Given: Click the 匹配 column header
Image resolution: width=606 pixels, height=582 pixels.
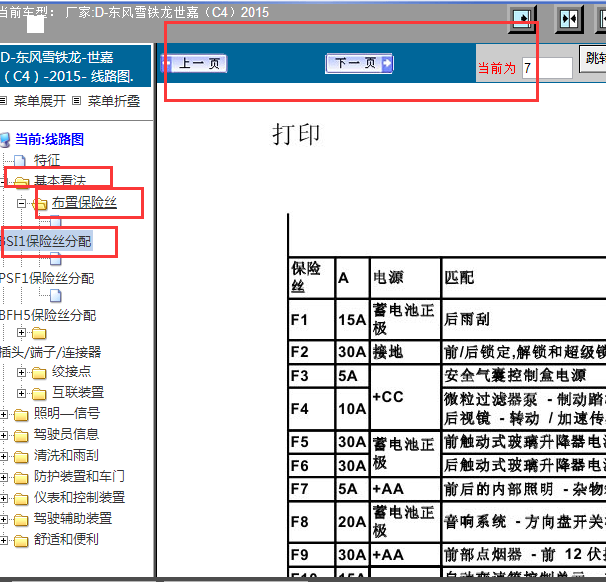Looking at the screenshot, I should point(524,277).
